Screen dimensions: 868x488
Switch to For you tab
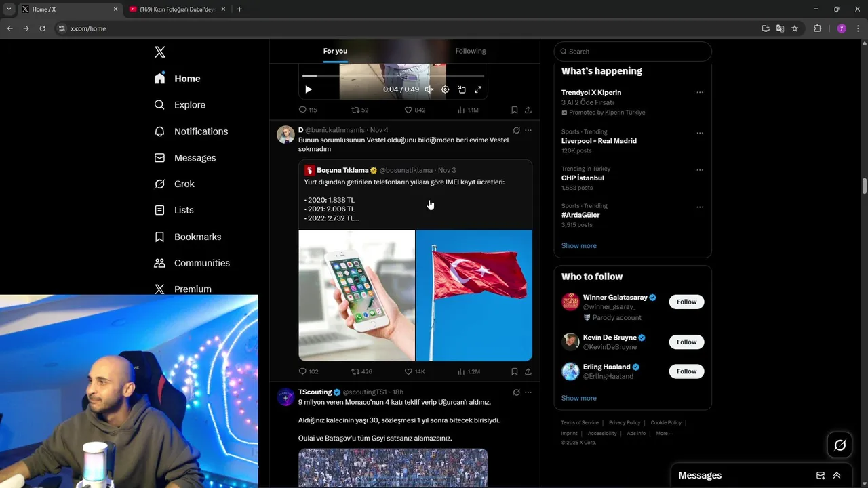pos(335,51)
